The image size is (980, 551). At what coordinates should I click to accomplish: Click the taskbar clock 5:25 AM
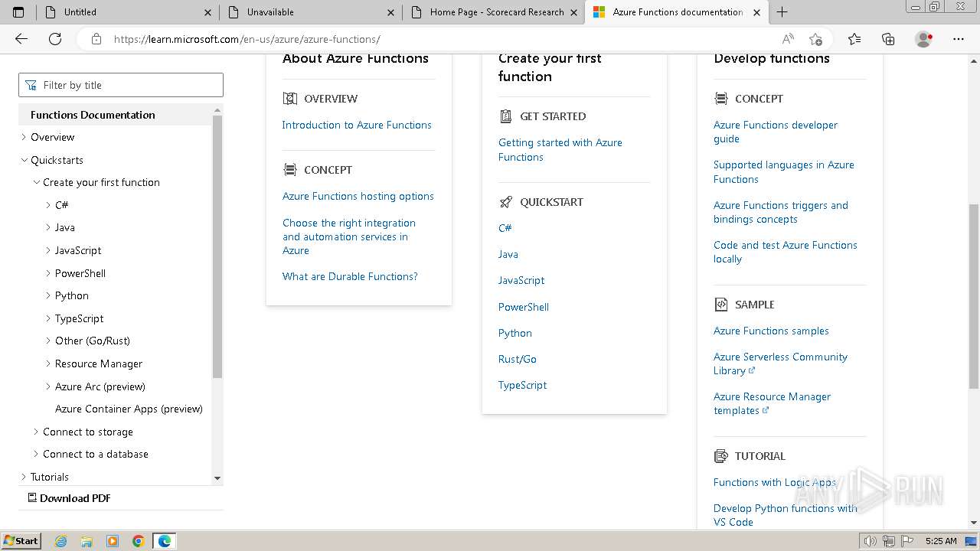[x=941, y=541]
